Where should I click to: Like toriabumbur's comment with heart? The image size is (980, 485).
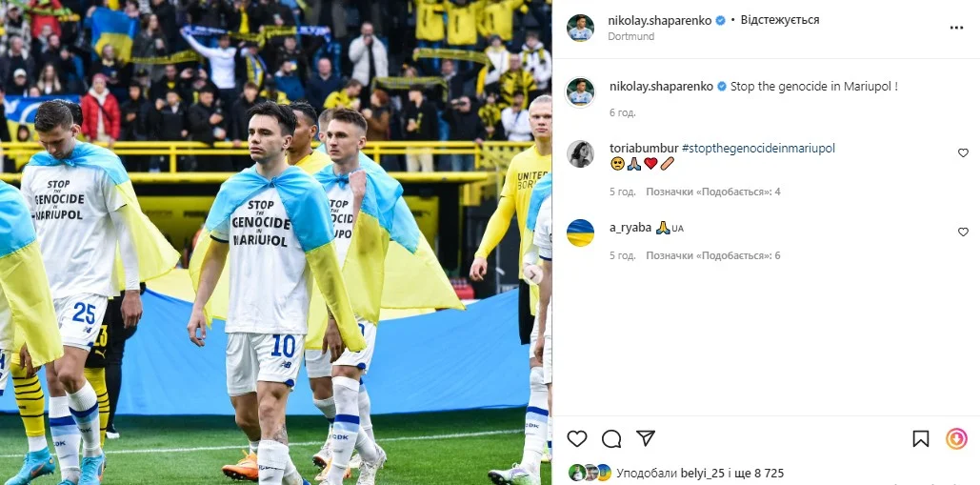point(963,153)
